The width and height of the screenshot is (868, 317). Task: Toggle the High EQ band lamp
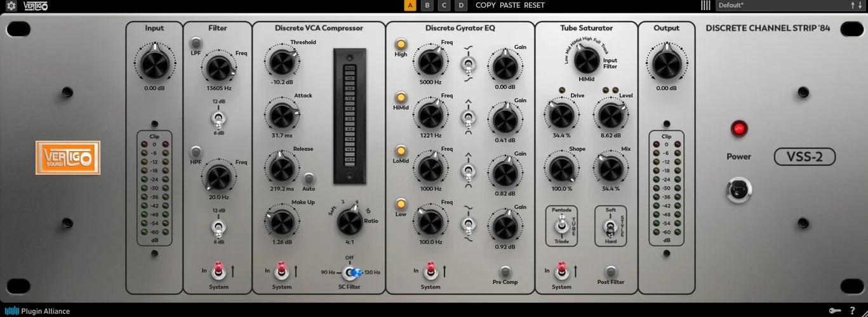[401, 44]
